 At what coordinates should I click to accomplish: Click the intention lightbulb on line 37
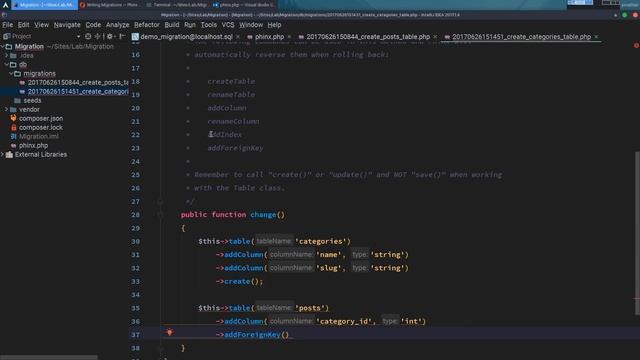click(x=170, y=333)
